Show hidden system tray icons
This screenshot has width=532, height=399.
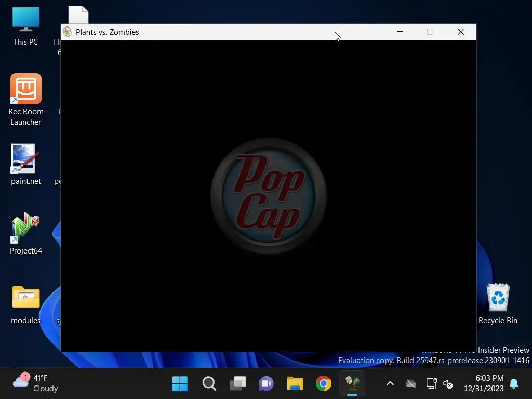(x=390, y=384)
